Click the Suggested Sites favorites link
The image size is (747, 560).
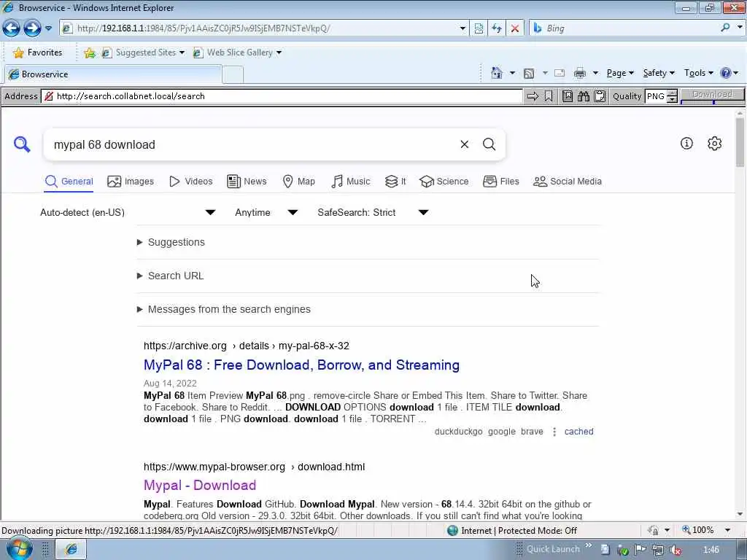143,52
